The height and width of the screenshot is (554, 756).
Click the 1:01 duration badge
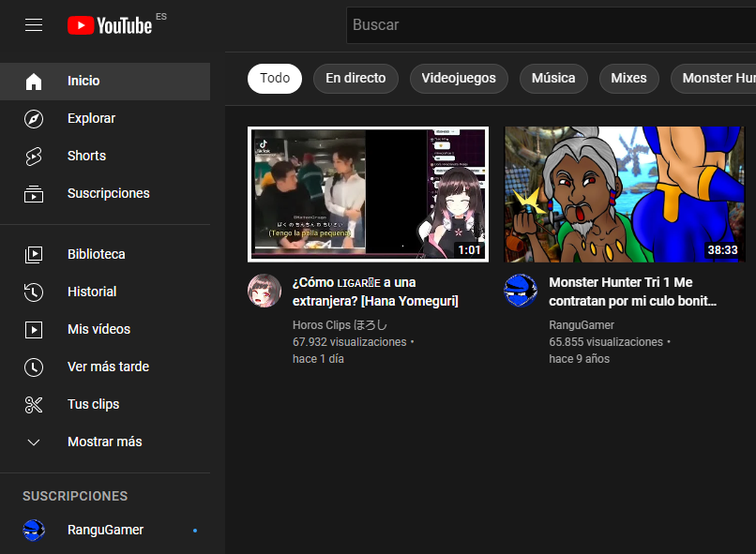(x=469, y=250)
